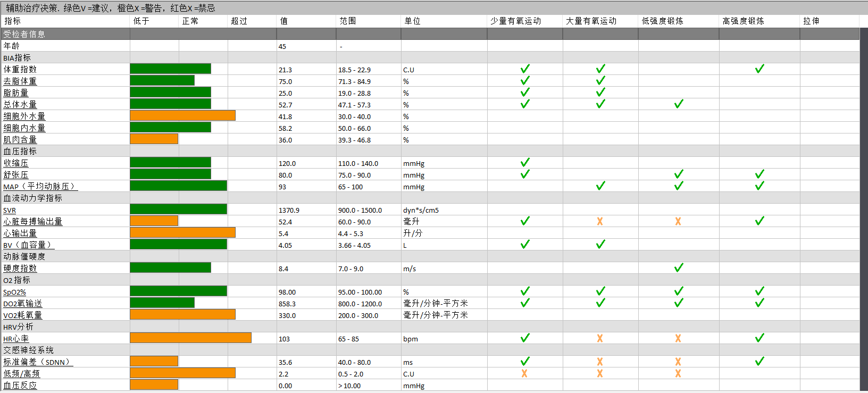Open the DO2氧输送 indicator link

pos(23,303)
